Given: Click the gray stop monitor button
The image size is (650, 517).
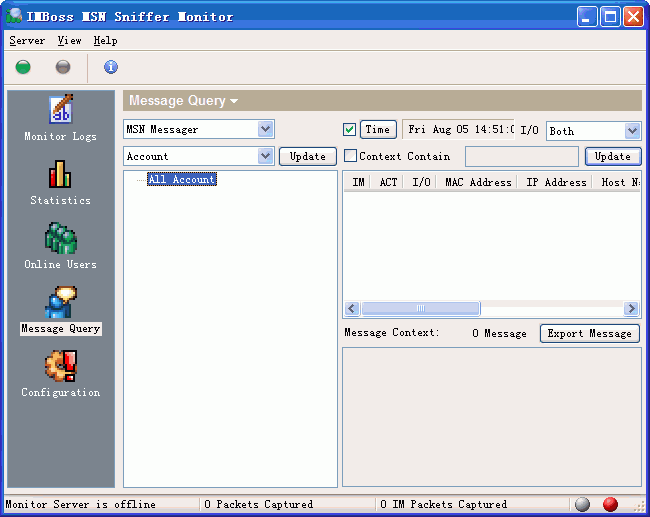Looking at the screenshot, I should 63,67.
